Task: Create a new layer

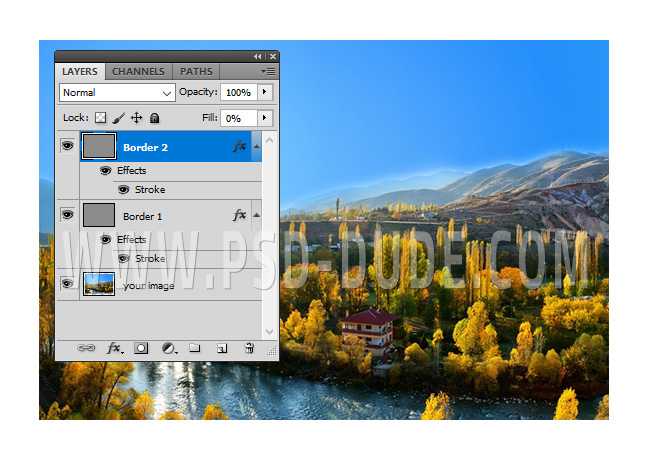Action: 222,349
